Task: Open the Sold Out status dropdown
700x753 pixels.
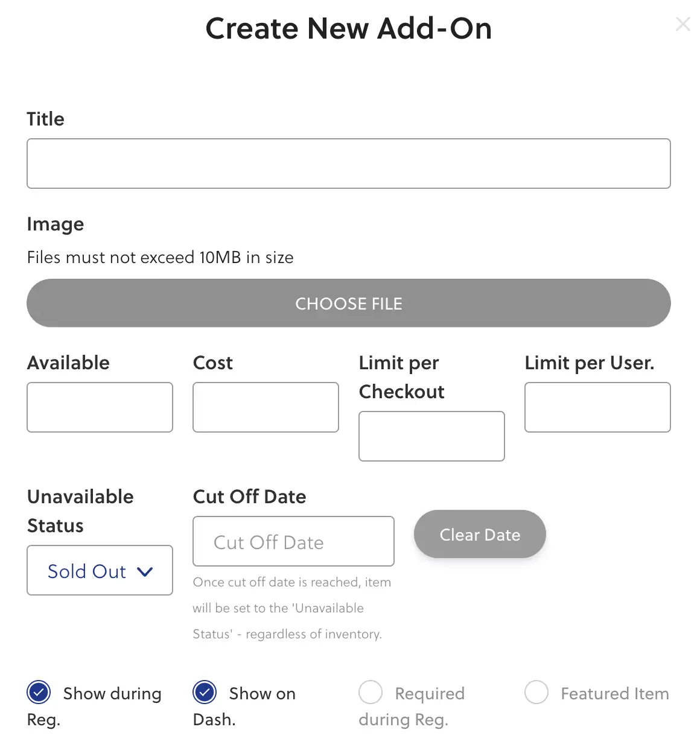Action: click(100, 570)
